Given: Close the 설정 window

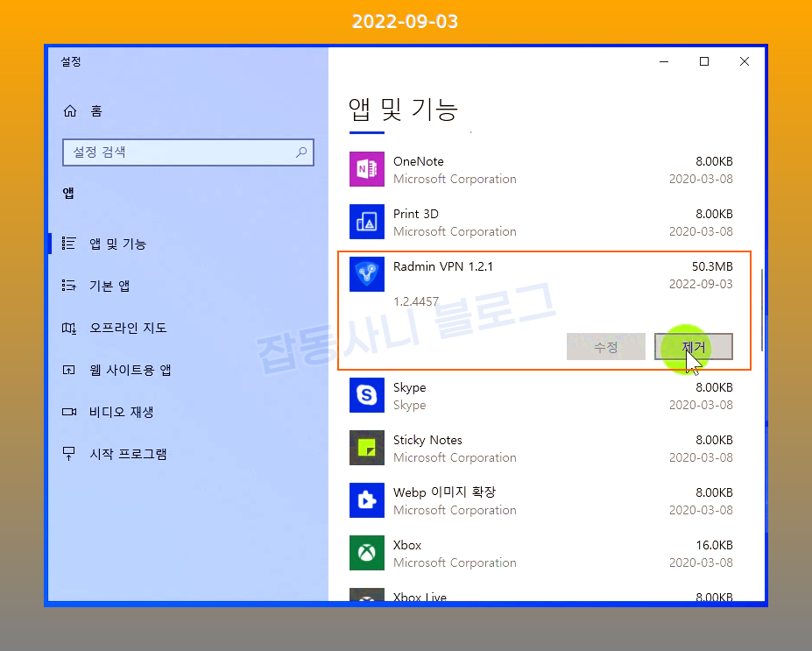Looking at the screenshot, I should pos(745,61).
